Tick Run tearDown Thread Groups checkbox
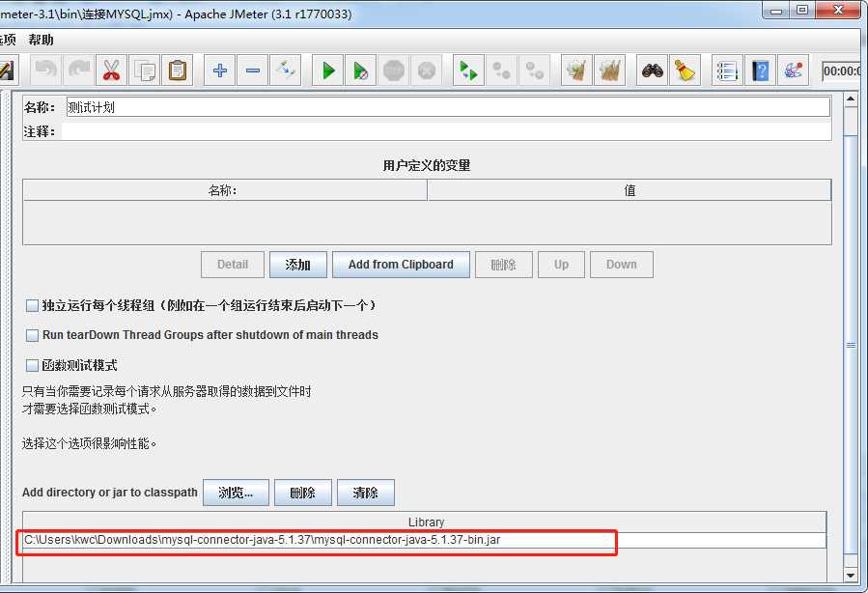The height and width of the screenshot is (593, 868). tap(32, 335)
